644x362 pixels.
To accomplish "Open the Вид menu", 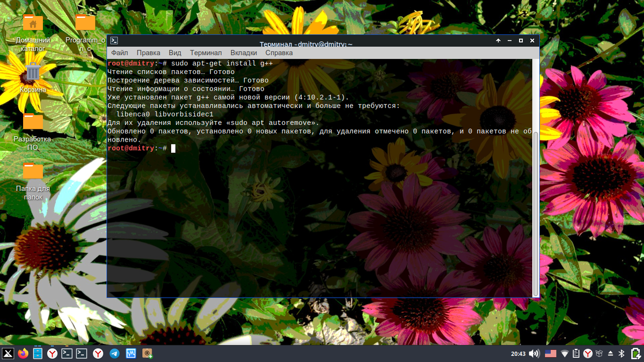I will coord(175,53).
